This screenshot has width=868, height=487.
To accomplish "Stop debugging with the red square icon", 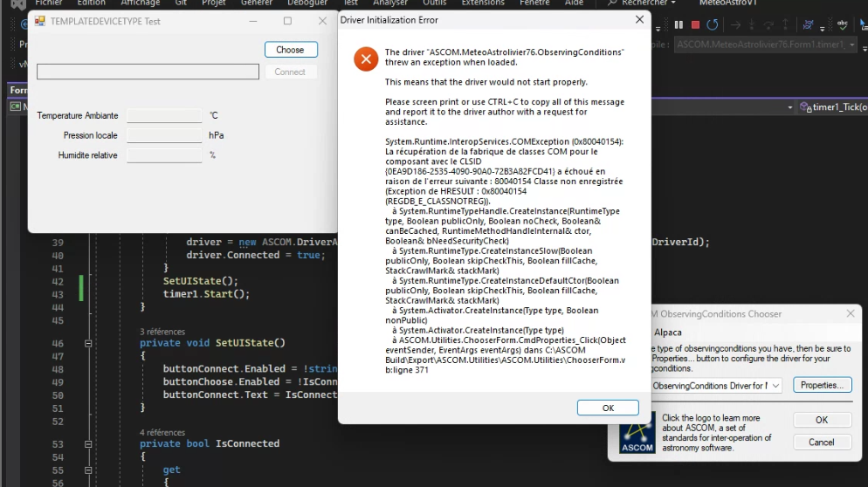I will click(x=695, y=25).
